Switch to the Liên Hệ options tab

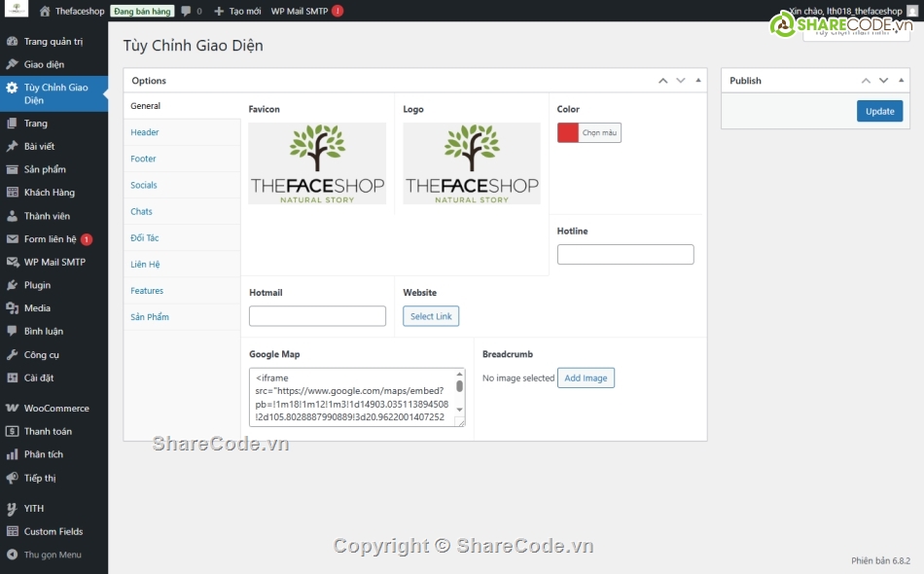point(182,264)
